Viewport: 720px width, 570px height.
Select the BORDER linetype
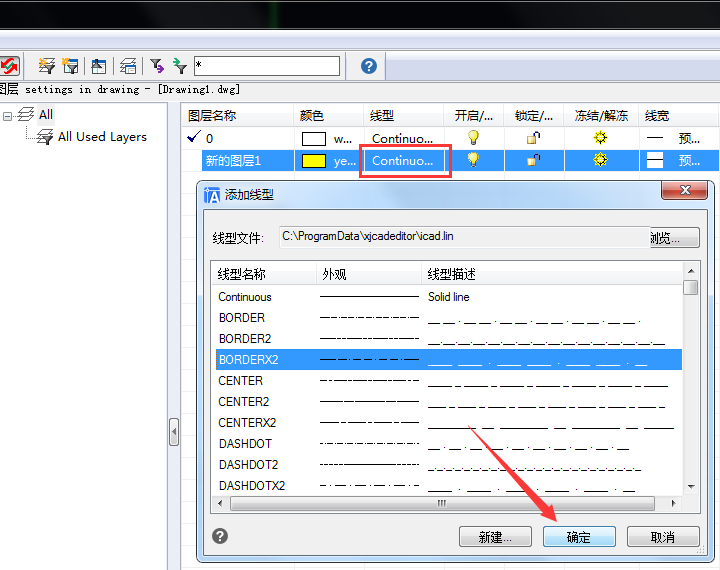coord(449,318)
